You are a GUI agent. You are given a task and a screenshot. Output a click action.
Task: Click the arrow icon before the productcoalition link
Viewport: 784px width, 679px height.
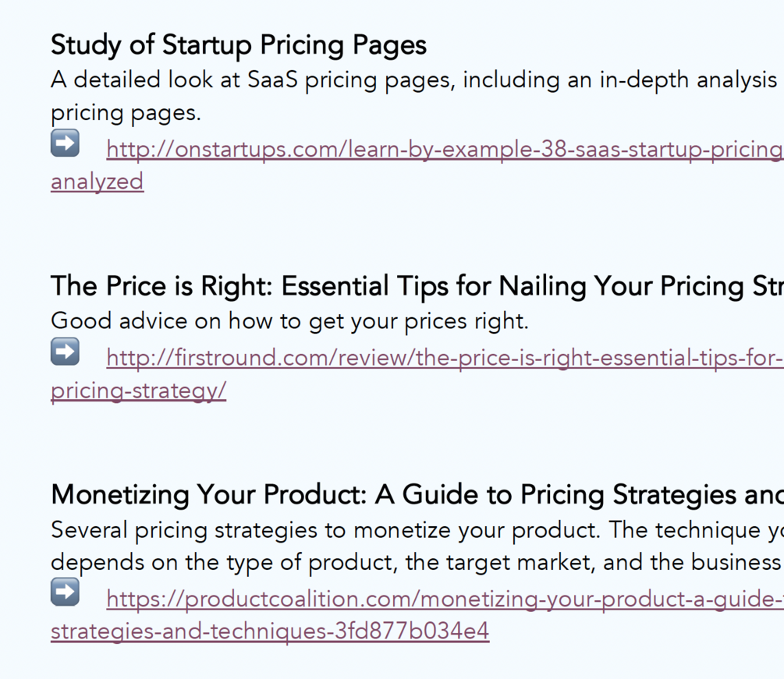tap(66, 592)
